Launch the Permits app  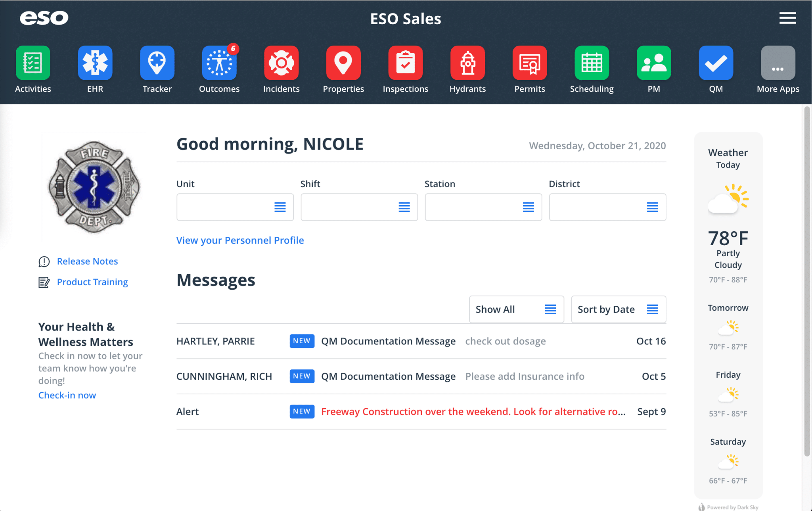tap(530, 63)
